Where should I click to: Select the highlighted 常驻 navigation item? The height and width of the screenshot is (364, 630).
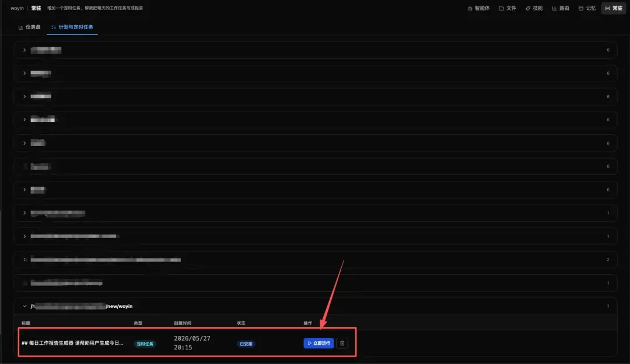(614, 8)
